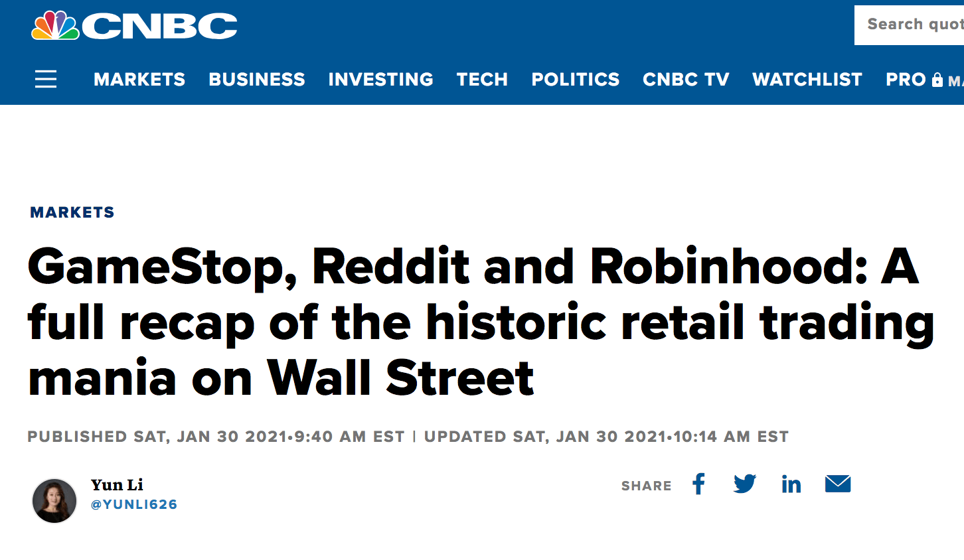Click Yun Li's author photo thumbnail

(54, 500)
